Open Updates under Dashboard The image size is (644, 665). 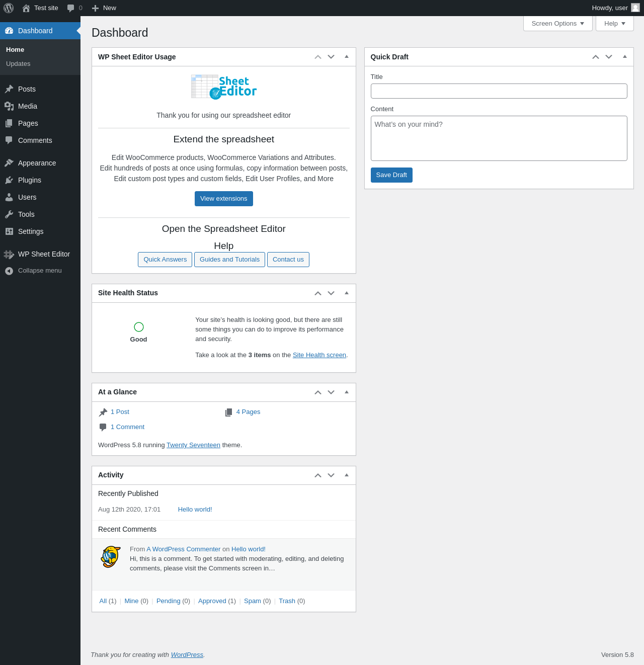pyautogui.click(x=18, y=64)
